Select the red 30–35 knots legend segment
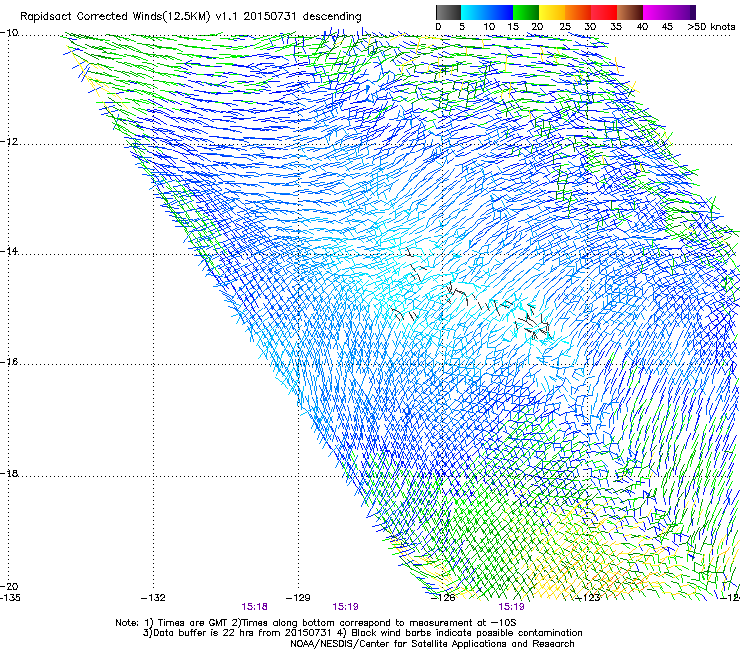This screenshot has width=740, height=650. coord(604,12)
